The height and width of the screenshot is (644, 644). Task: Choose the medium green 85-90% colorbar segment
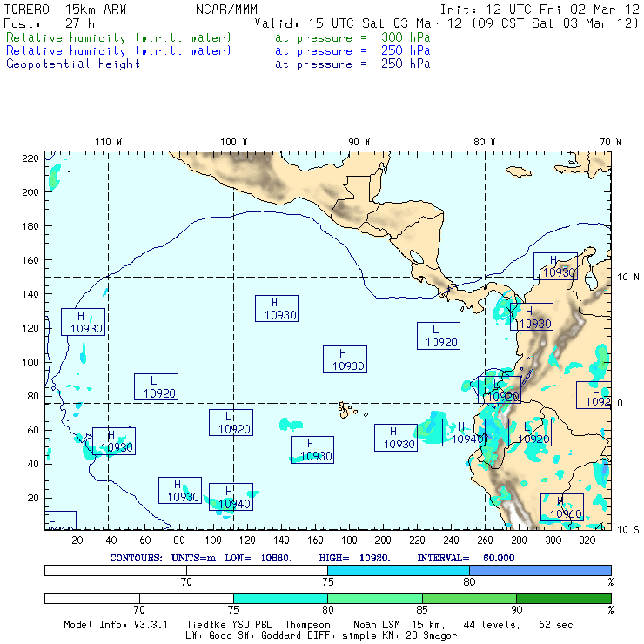[x=469, y=598]
